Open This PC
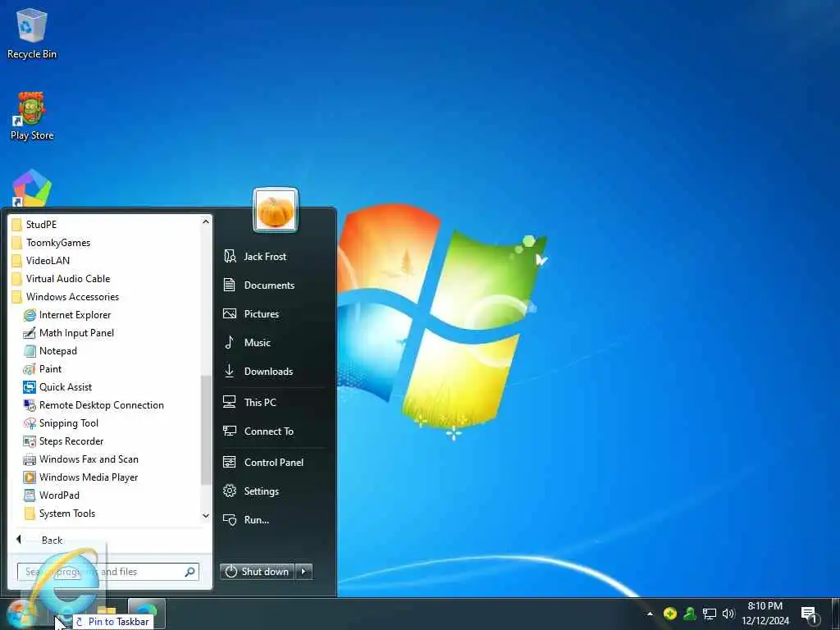 coord(249,402)
